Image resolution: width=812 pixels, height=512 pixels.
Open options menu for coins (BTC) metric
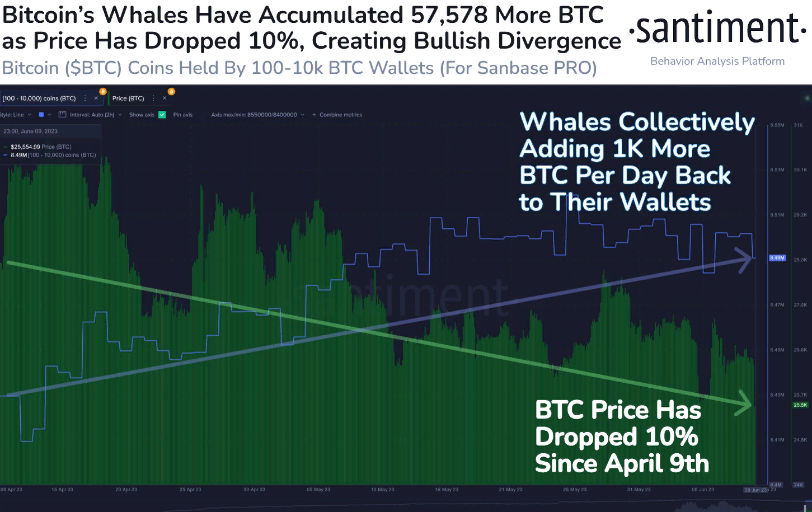coord(85,98)
